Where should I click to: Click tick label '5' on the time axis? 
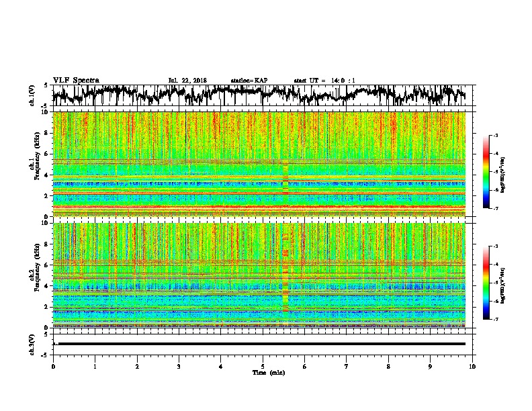(263, 367)
